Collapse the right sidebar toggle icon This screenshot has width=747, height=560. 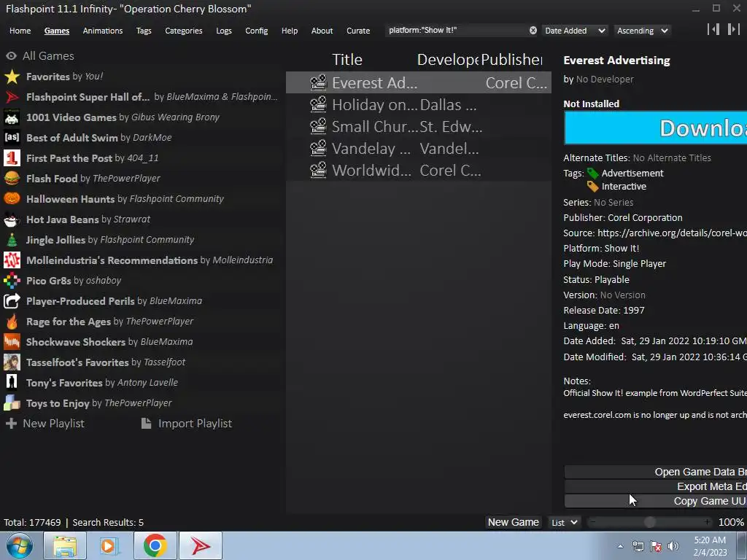tap(734, 29)
